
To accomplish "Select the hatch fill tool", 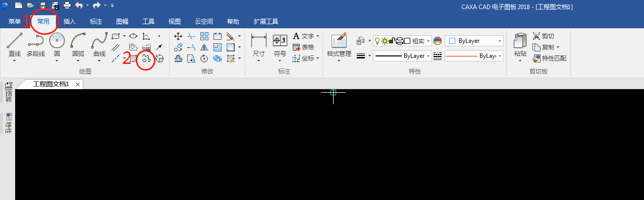I will (133, 58).
